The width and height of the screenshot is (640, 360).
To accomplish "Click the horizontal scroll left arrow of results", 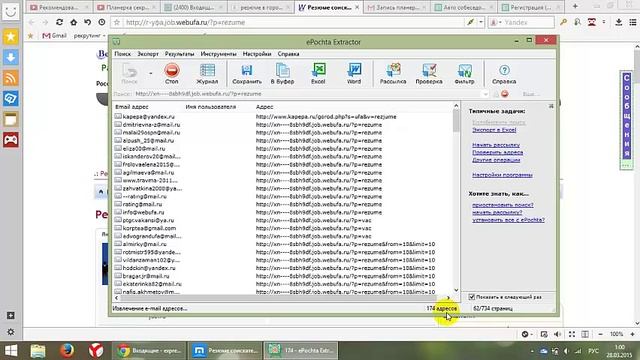I will (x=117, y=298).
